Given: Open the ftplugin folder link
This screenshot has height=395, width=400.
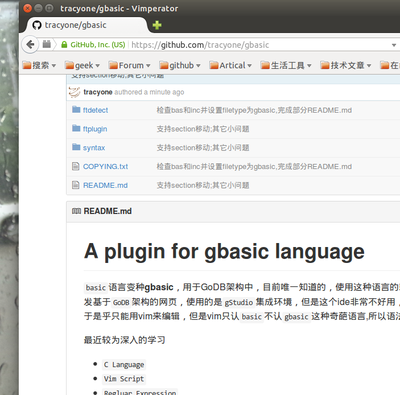Looking at the screenshot, I should click(x=95, y=129).
